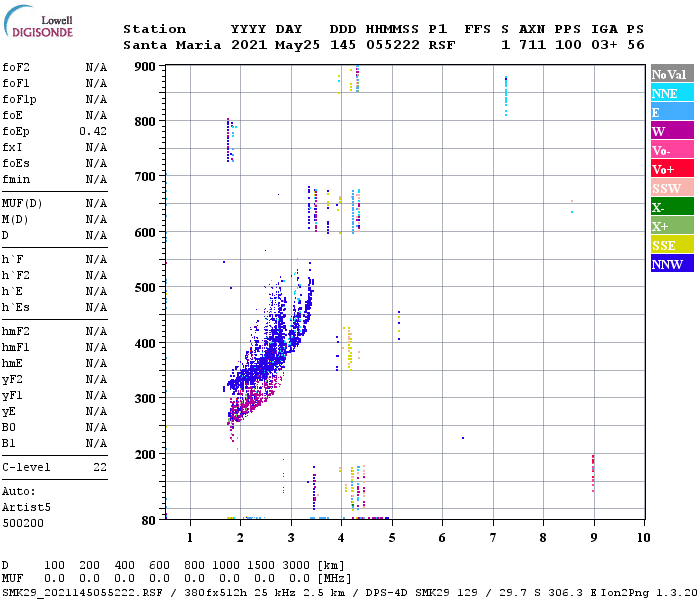Image resolution: width=700 pixels, height=600 pixels.
Task: Select the Vo- pink legend swatch
Action: coord(672,150)
